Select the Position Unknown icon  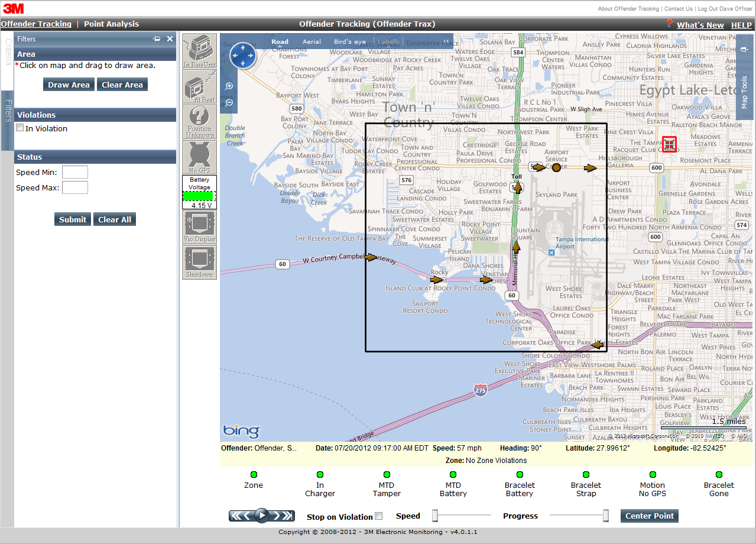(x=200, y=122)
